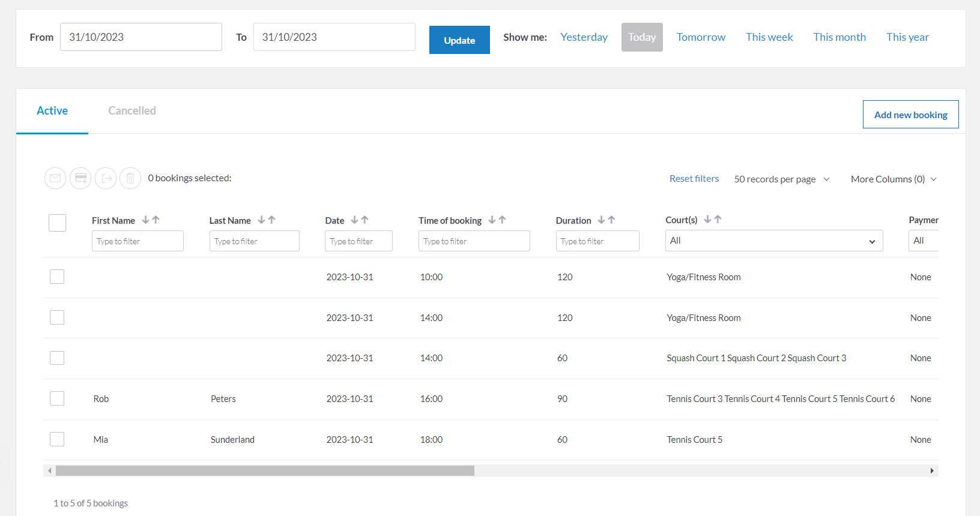Open the More Columns (0) dropdown
Image resolution: width=980 pixels, height=516 pixels.
point(893,179)
